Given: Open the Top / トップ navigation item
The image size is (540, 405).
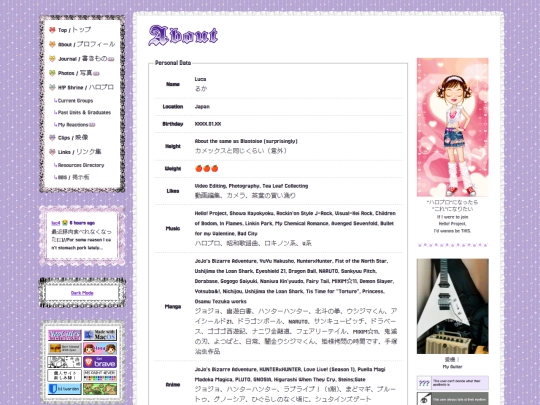Looking at the screenshot, I should pyautogui.click(x=74, y=30).
